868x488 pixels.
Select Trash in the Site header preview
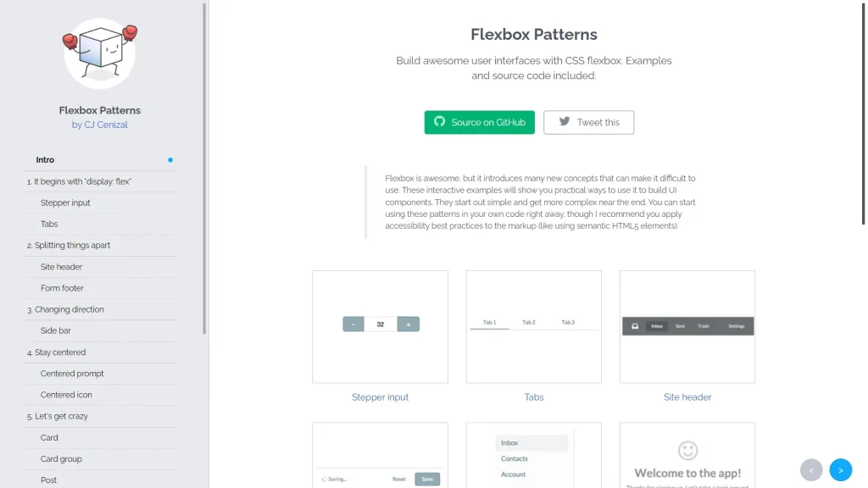[704, 326]
